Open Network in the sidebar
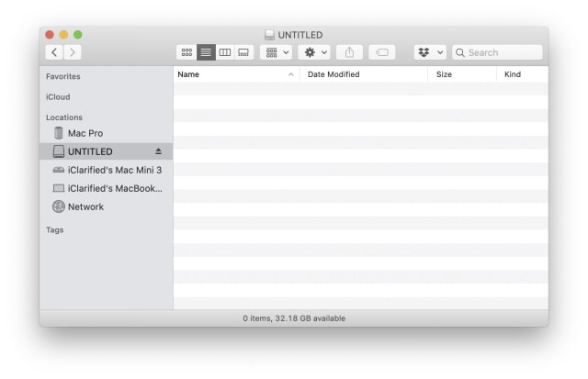 pyautogui.click(x=85, y=206)
